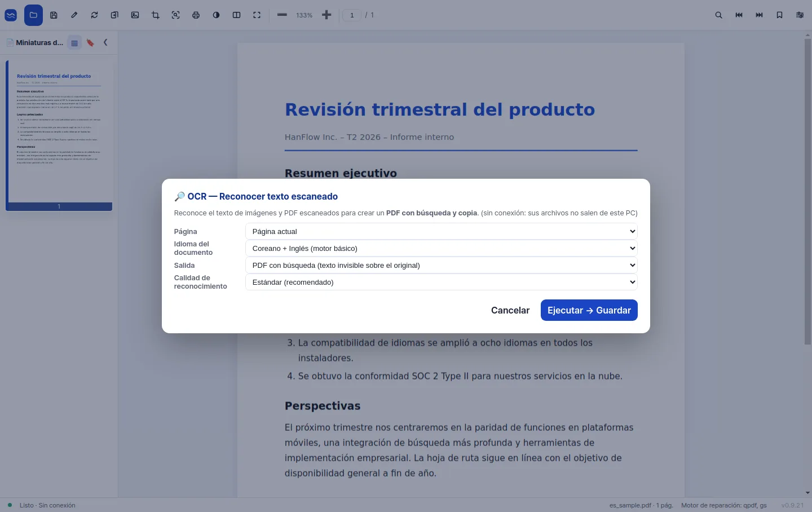Open a file with the folder icon

[33, 15]
